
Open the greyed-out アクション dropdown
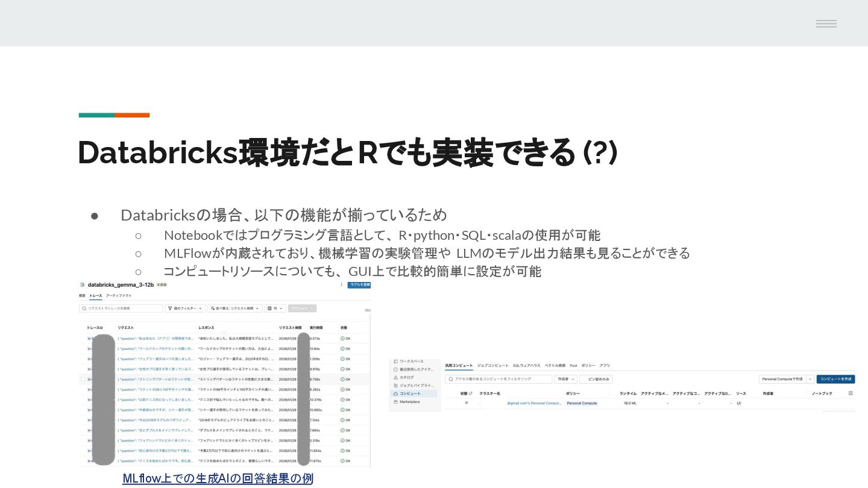coord(302,308)
